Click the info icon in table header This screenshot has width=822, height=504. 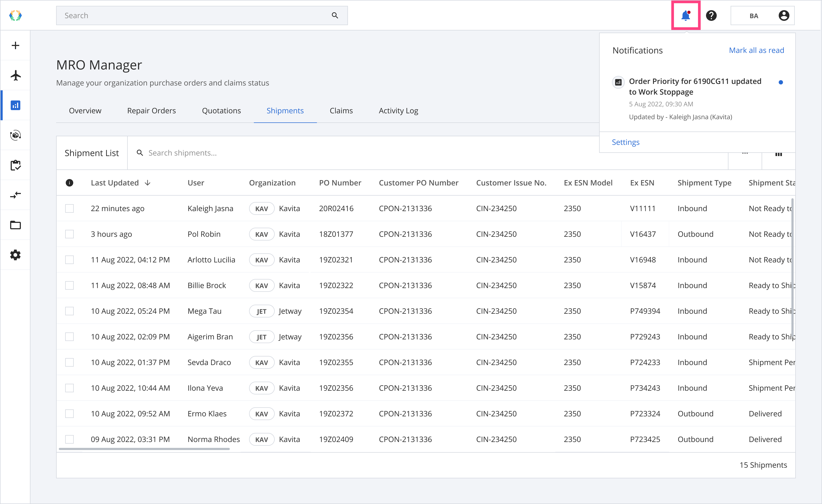pyautogui.click(x=69, y=183)
